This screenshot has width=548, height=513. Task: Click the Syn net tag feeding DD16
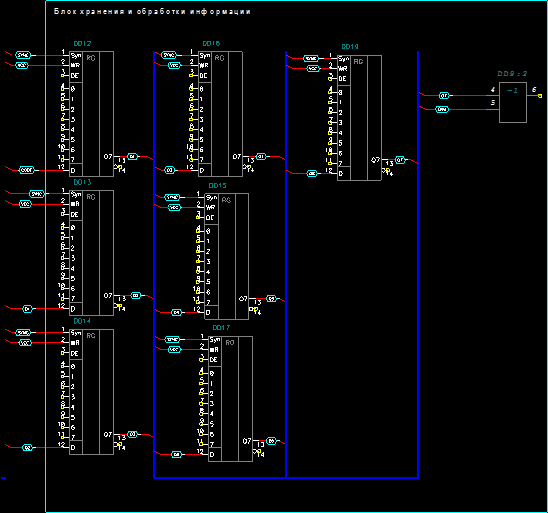point(169,55)
